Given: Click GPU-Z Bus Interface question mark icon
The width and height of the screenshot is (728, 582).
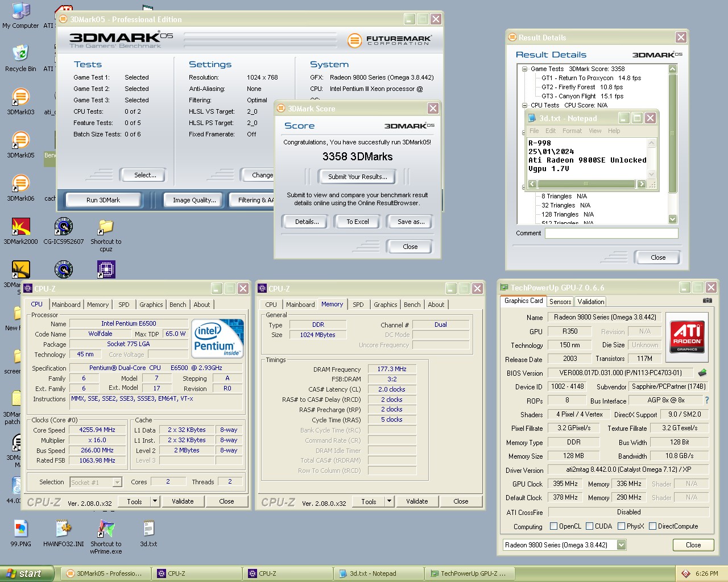Looking at the screenshot, I should click(x=707, y=400).
